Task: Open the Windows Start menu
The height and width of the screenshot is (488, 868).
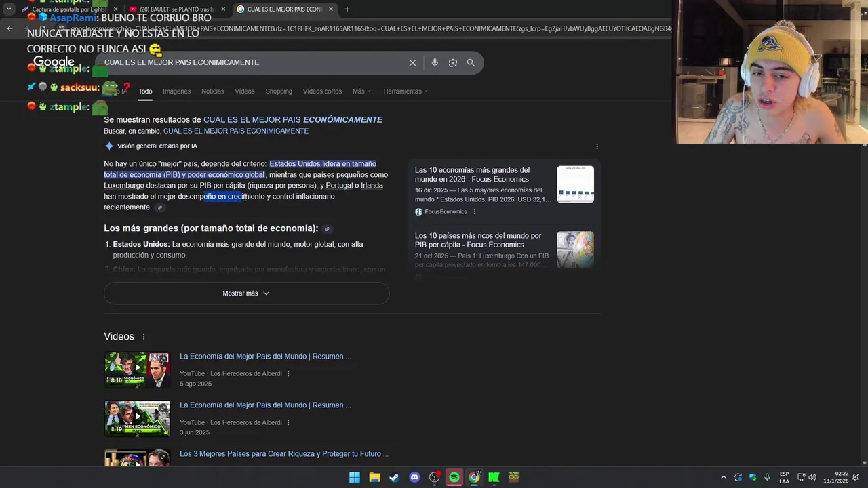Action: pyautogui.click(x=355, y=477)
